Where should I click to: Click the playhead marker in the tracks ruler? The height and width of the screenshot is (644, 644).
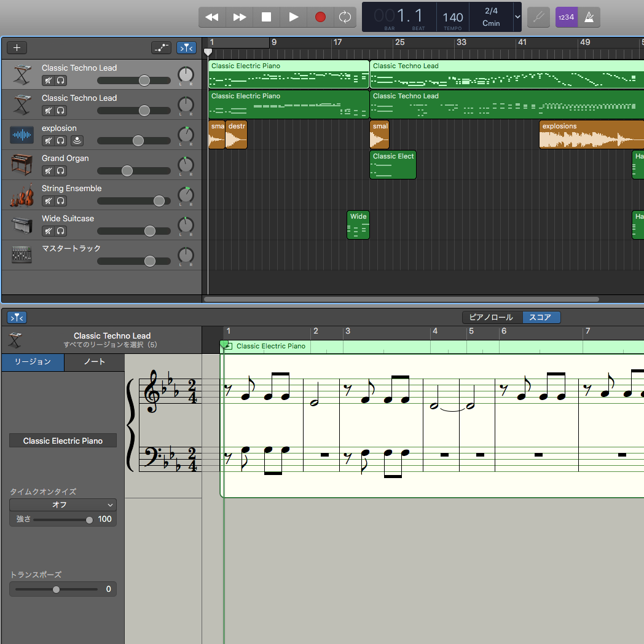(208, 52)
